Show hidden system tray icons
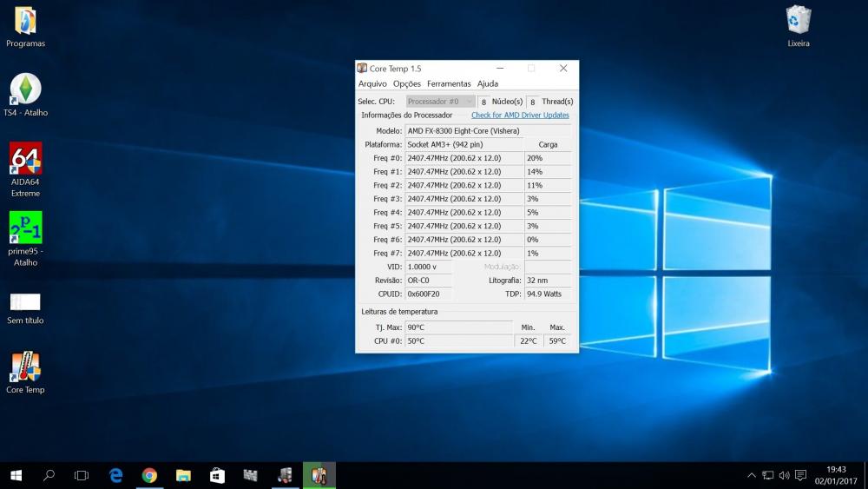 (751, 475)
